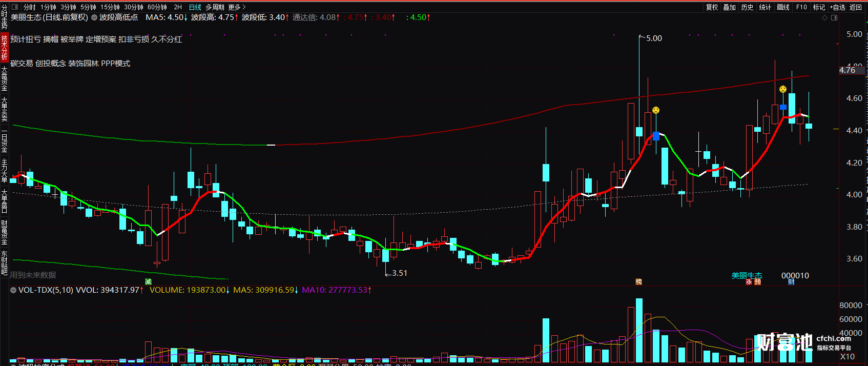Click the 碳交易 concept tag
Viewport: 868px width, 366px height.
point(22,64)
